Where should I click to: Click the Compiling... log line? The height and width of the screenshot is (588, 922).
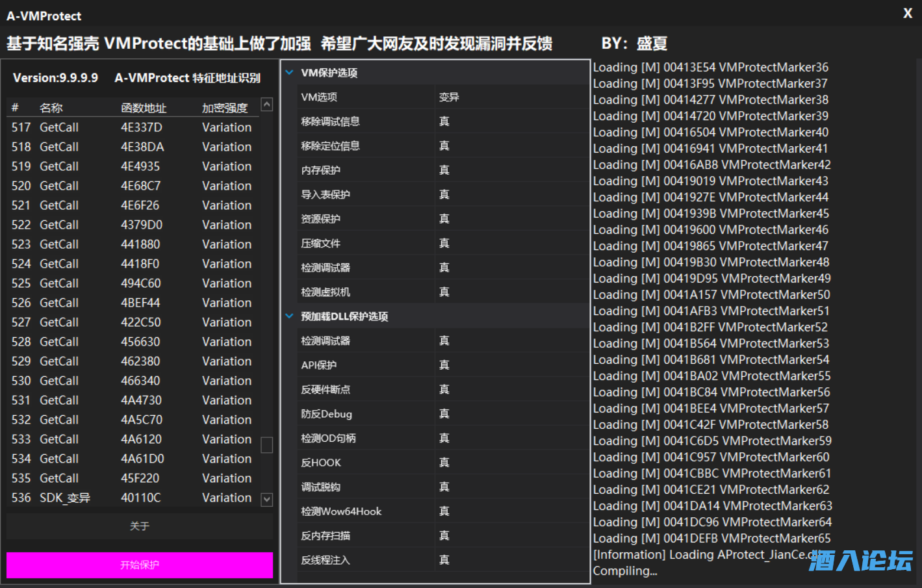click(x=625, y=571)
